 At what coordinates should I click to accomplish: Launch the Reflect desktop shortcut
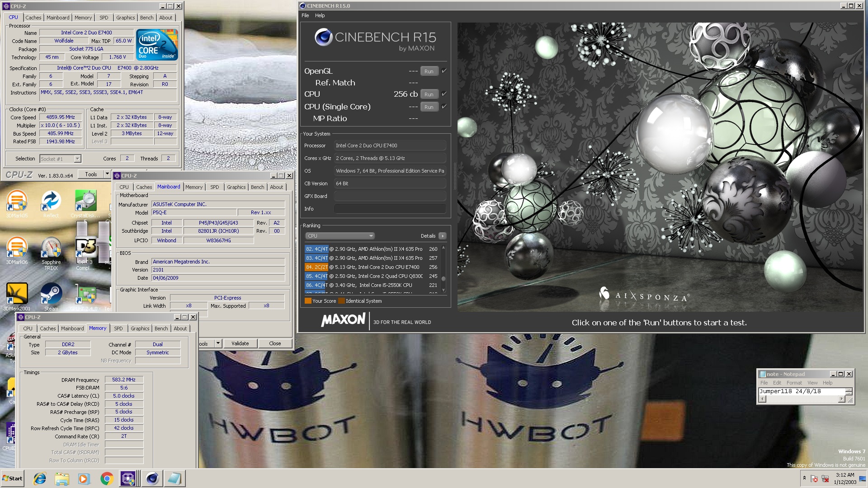[51, 203]
